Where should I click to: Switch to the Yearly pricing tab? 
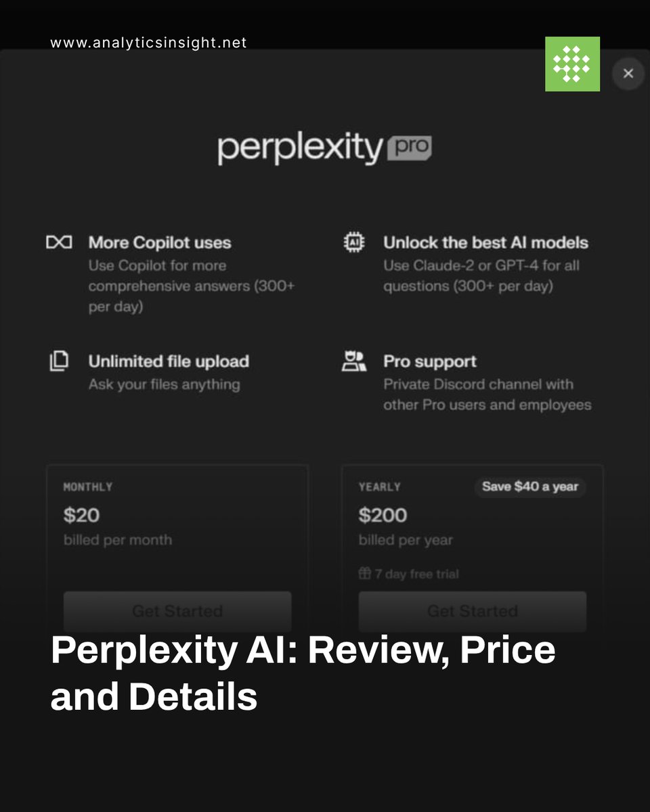tap(379, 487)
